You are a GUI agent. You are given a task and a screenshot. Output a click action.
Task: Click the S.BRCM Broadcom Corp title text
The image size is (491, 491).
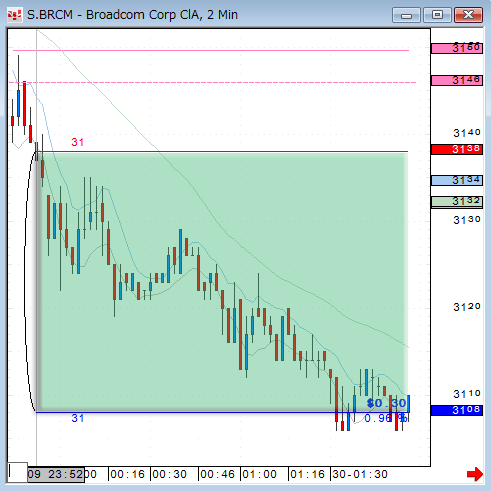(x=132, y=15)
